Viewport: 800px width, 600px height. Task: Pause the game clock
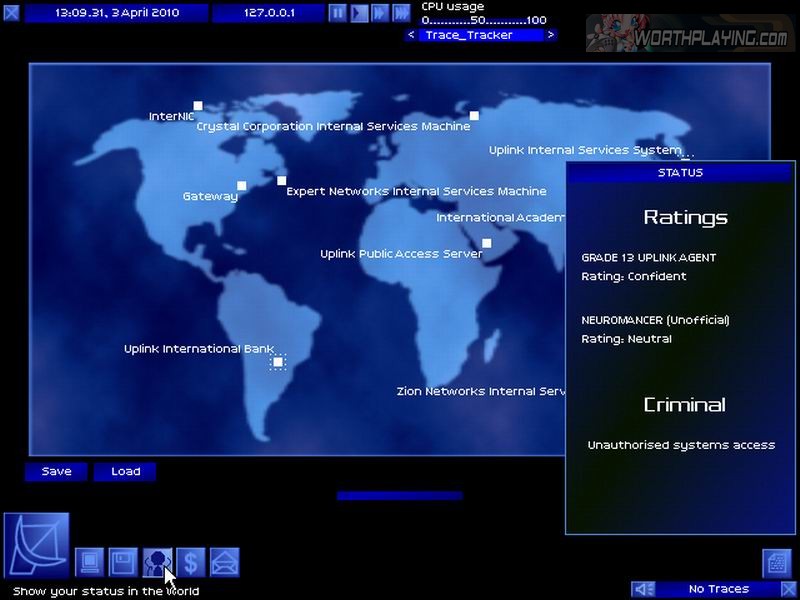338,13
